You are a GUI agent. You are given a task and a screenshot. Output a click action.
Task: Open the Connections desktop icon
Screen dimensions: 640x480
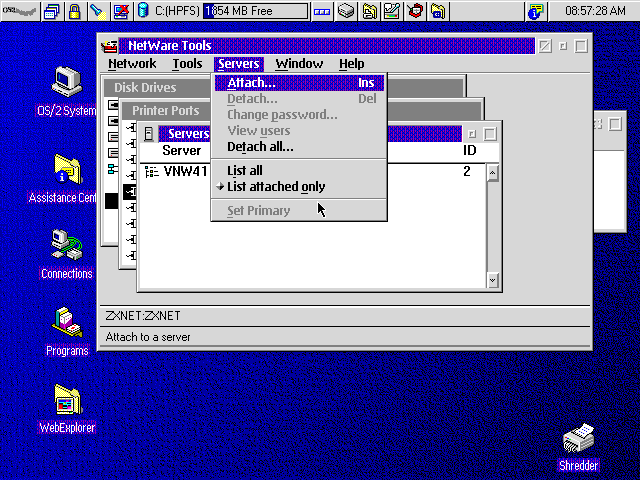pos(67,244)
